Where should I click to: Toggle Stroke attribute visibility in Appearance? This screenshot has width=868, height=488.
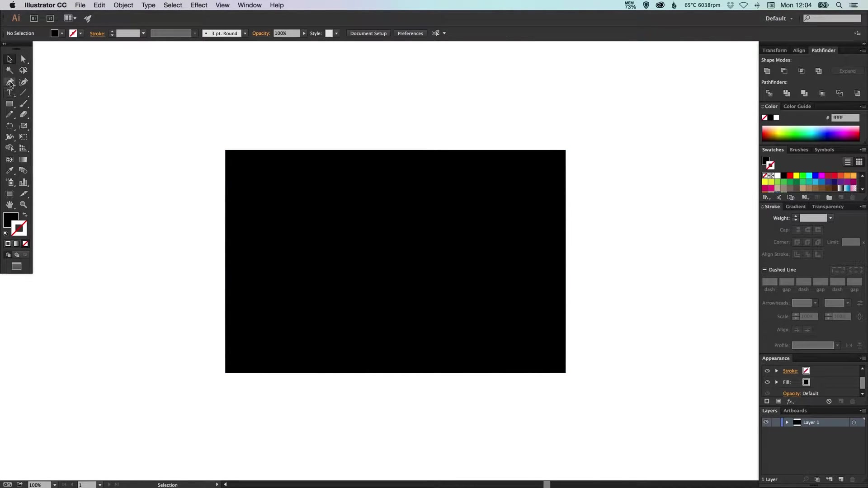767,371
